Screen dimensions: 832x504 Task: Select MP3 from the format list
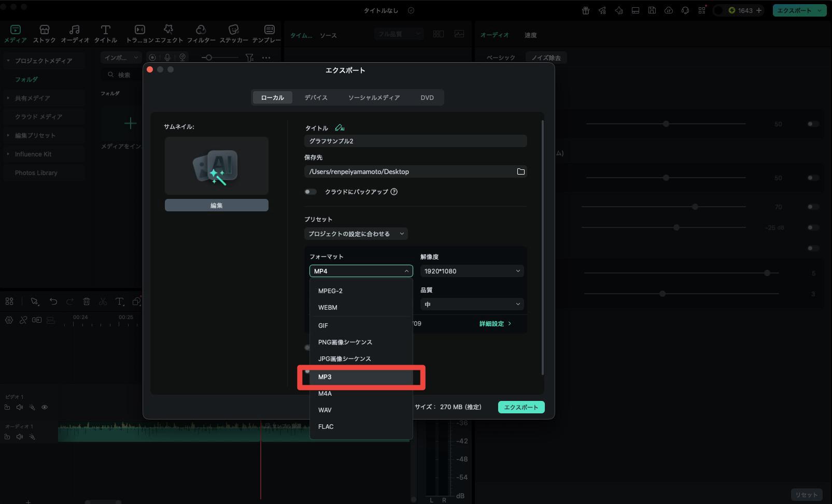tap(361, 377)
